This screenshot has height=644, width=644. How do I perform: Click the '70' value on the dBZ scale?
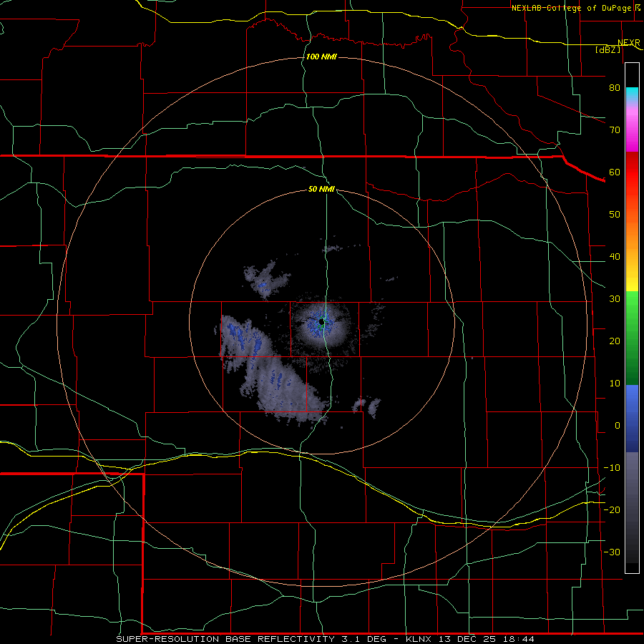tap(615, 130)
